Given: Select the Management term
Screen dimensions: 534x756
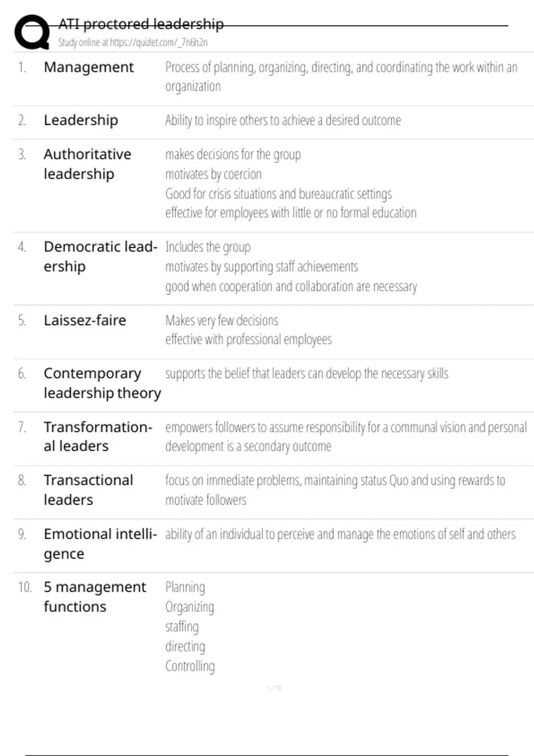Looking at the screenshot, I should click(x=89, y=67).
